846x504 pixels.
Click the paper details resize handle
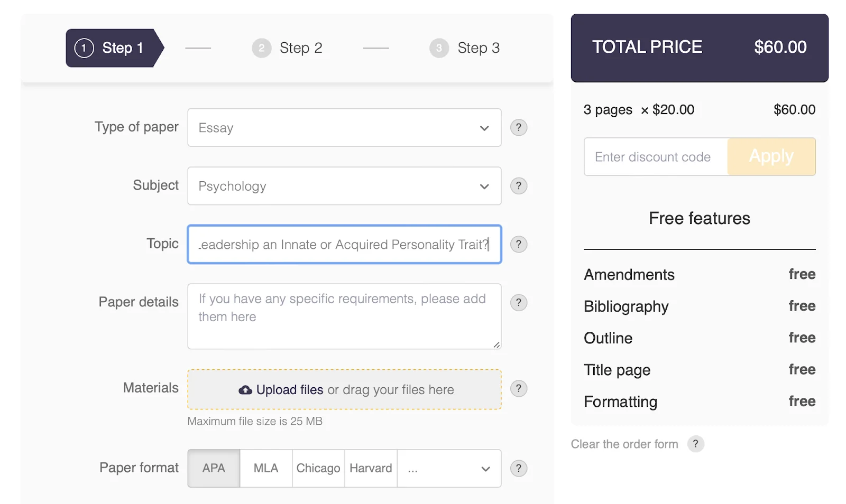click(496, 344)
